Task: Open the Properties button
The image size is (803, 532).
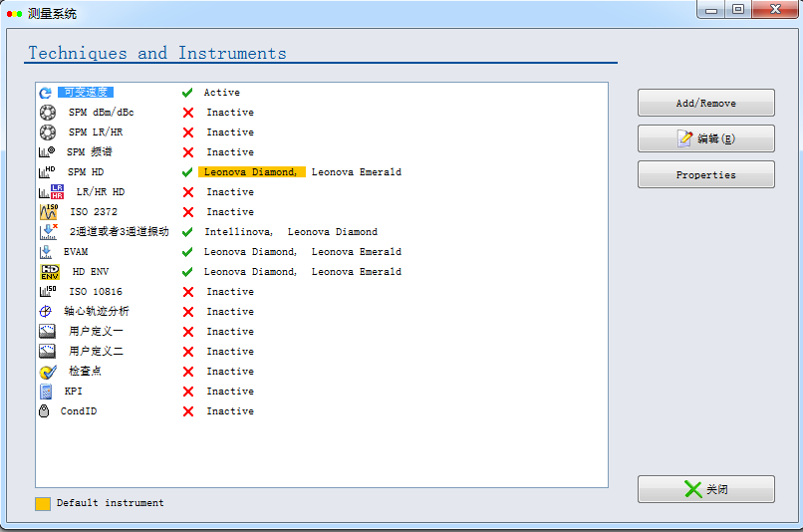Action: [705, 175]
